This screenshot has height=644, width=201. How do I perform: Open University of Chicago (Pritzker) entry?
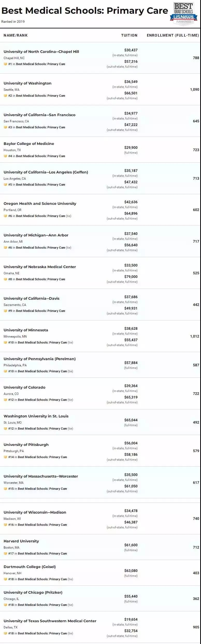pyautogui.click(x=33, y=592)
